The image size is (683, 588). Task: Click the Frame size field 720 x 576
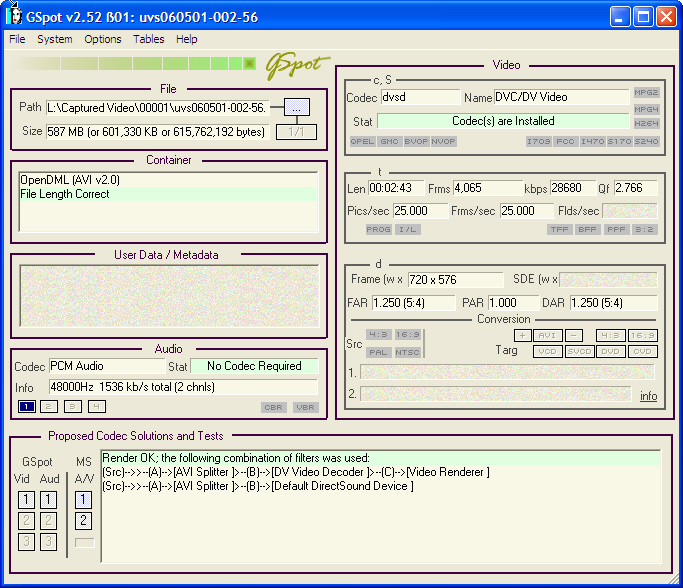click(455, 280)
